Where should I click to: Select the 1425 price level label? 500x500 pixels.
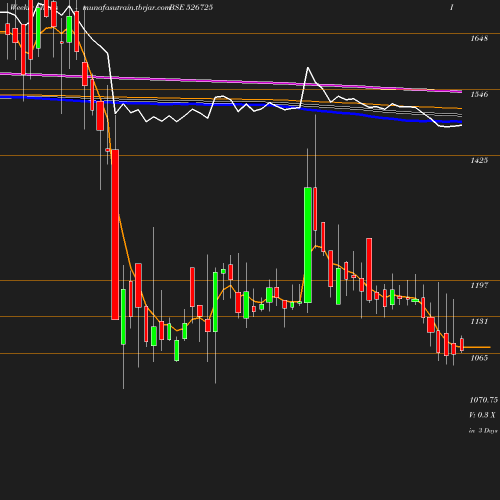point(479,161)
